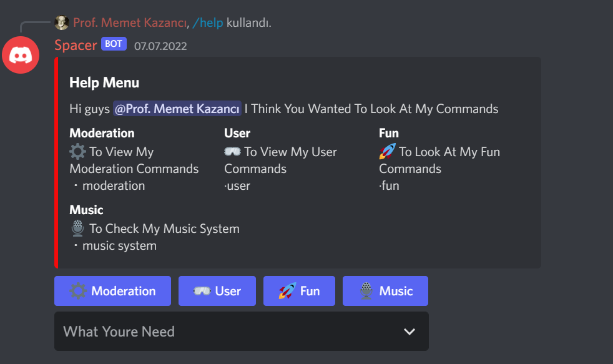
Task: Click the sunglasses icon on the User button
Action: coord(202,290)
